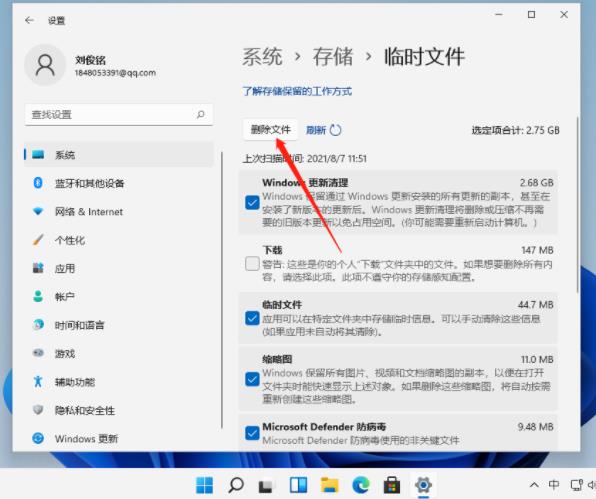The image size is (596, 499).
Task: Select 系统 in the sidebar
Action: click(x=119, y=155)
